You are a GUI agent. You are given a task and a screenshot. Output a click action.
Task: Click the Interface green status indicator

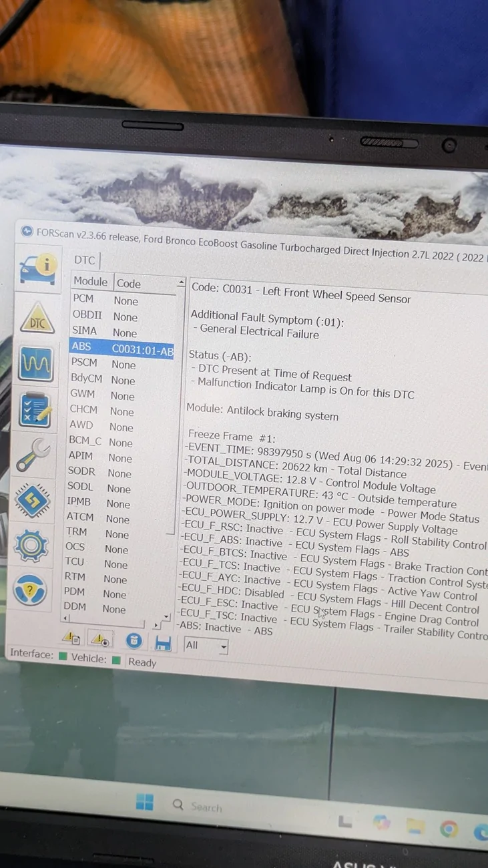(x=63, y=657)
